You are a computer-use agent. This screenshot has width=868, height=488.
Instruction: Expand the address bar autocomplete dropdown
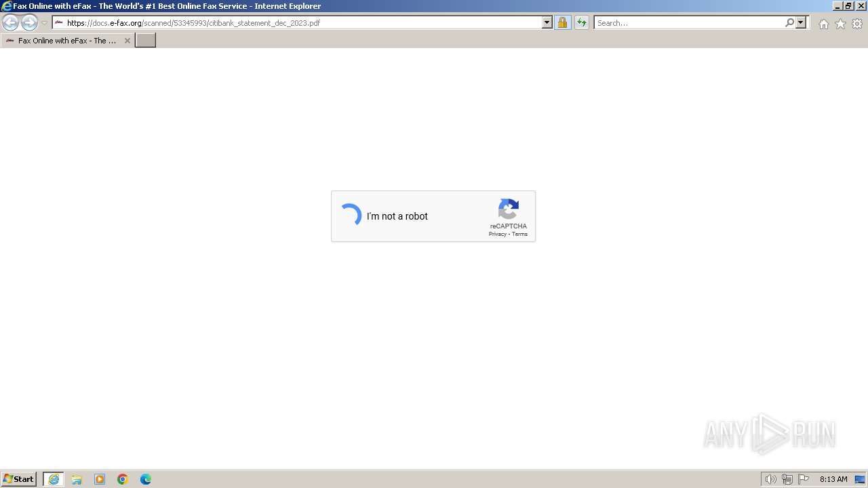pyautogui.click(x=547, y=22)
